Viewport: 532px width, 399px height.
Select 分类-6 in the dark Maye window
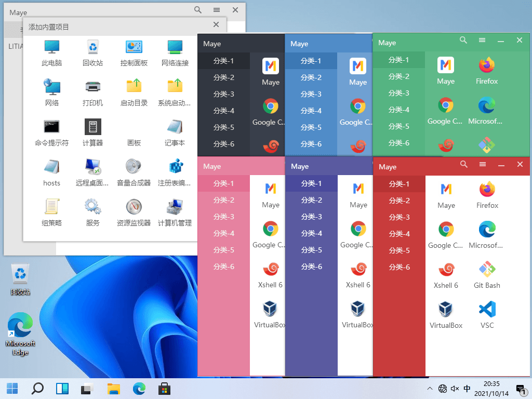pos(223,144)
